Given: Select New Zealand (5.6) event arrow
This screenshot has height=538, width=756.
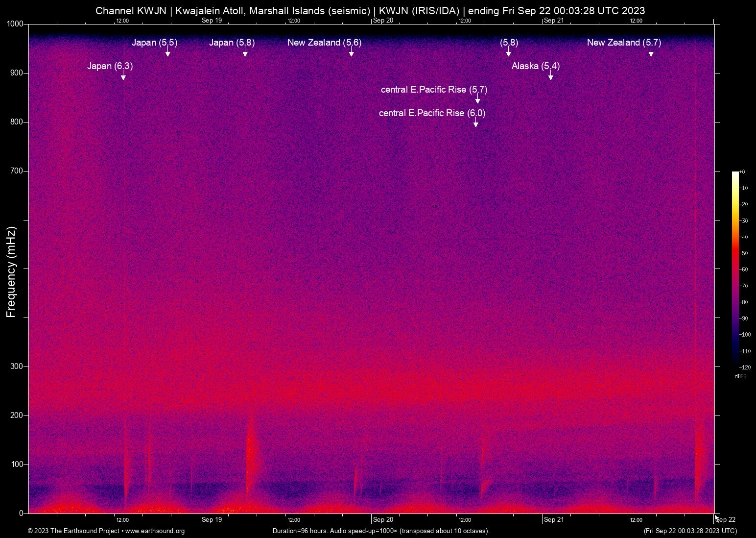Looking at the screenshot, I should (x=352, y=51).
